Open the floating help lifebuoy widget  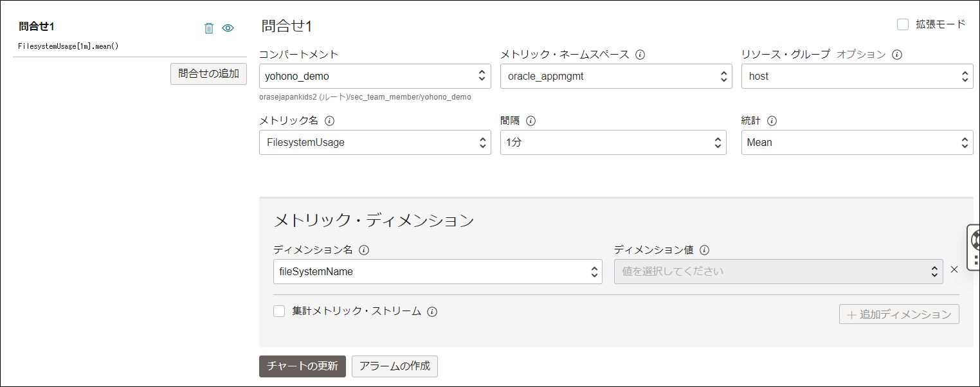click(x=974, y=240)
